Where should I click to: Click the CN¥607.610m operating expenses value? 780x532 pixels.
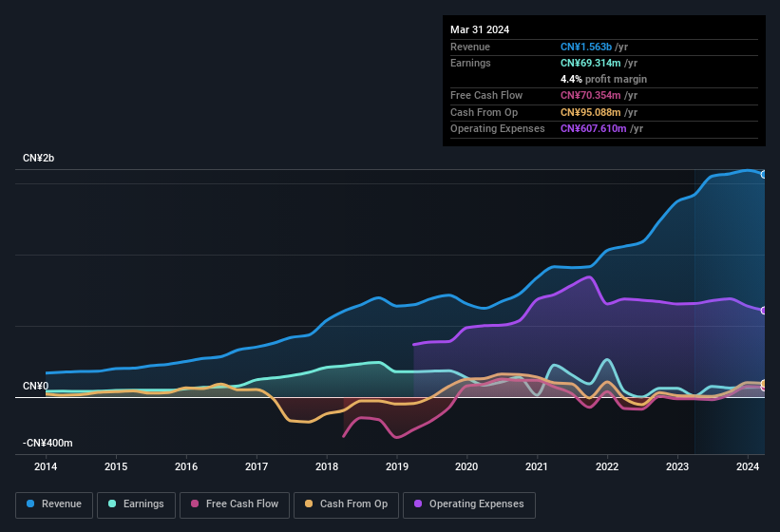(594, 129)
